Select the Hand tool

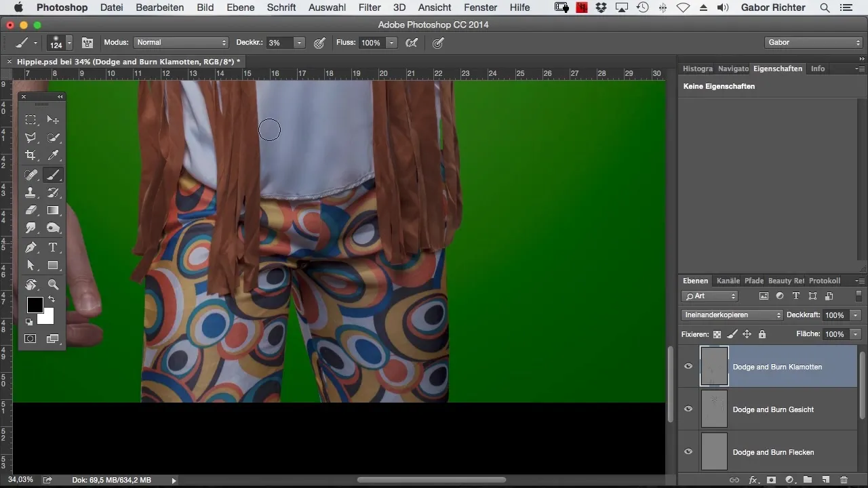click(x=31, y=285)
